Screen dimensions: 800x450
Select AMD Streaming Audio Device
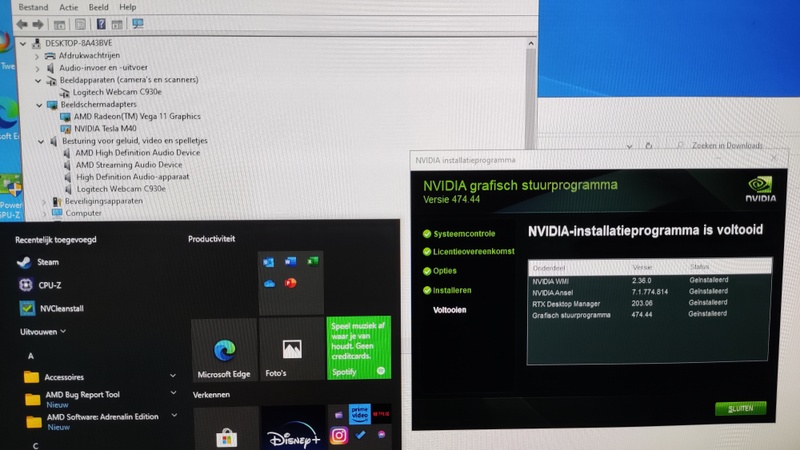[129, 165]
